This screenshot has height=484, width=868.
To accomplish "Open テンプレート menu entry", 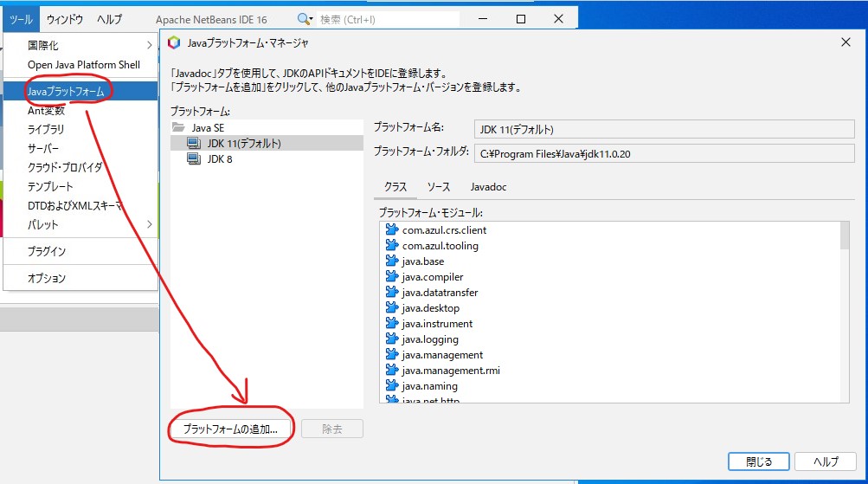I will pos(80,187).
